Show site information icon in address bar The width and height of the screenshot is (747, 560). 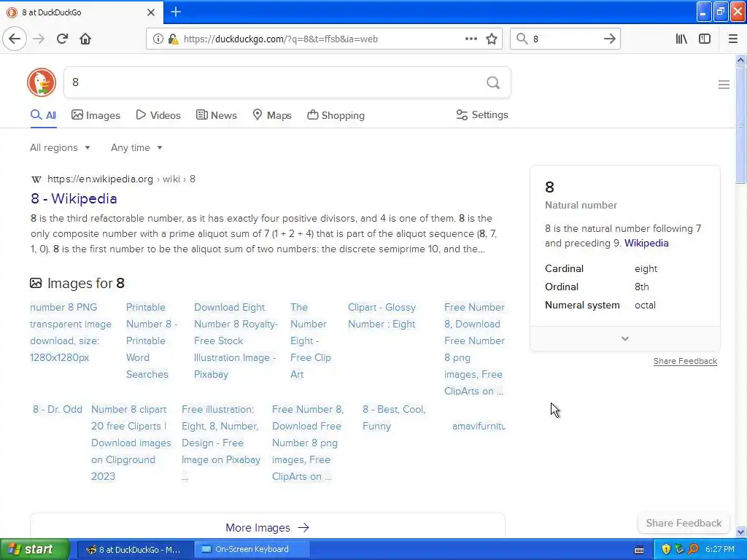(158, 39)
